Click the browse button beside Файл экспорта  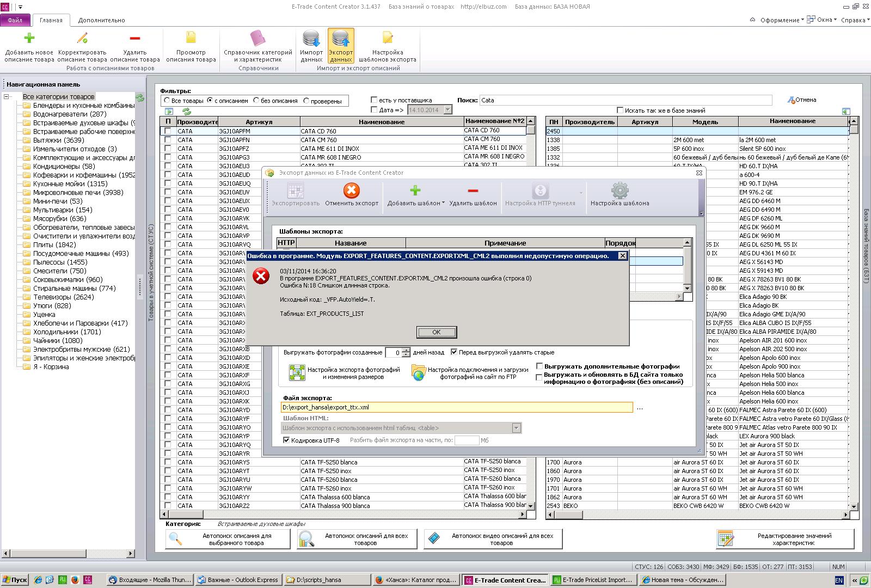pyautogui.click(x=640, y=408)
